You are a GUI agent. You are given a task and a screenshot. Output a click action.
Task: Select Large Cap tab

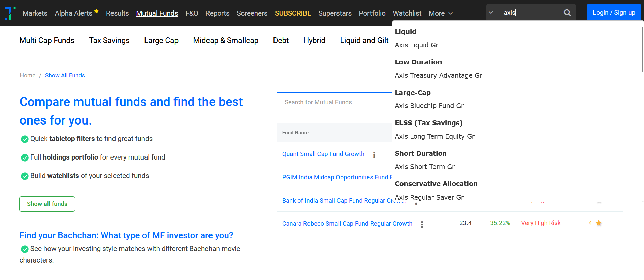(x=161, y=40)
